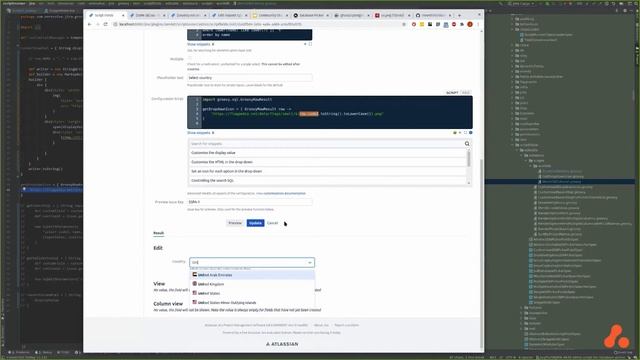Choose 'Controlling the search SQL' snippet
This screenshot has width=640, height=360.
pyautogui.click(x=328, y=180)
